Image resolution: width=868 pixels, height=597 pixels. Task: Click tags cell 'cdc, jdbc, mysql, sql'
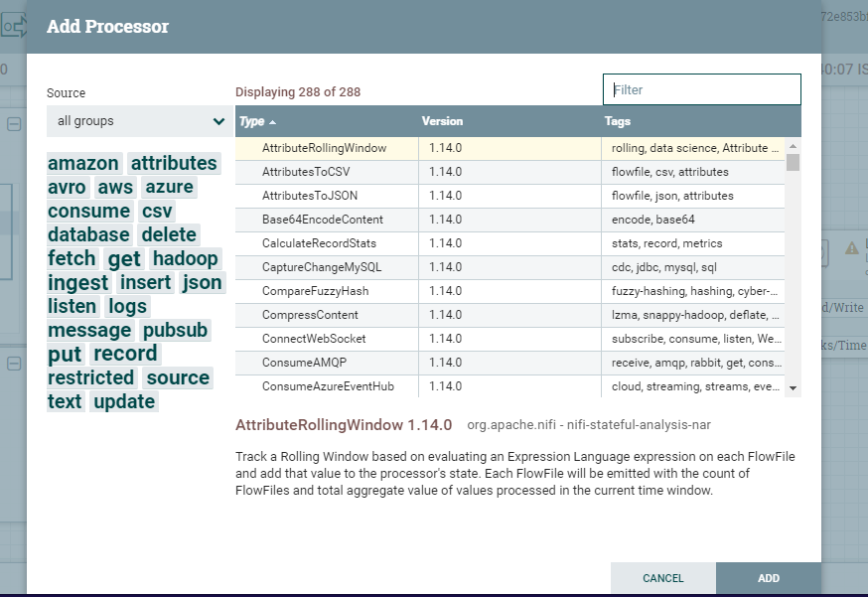(x=693, y=267)
